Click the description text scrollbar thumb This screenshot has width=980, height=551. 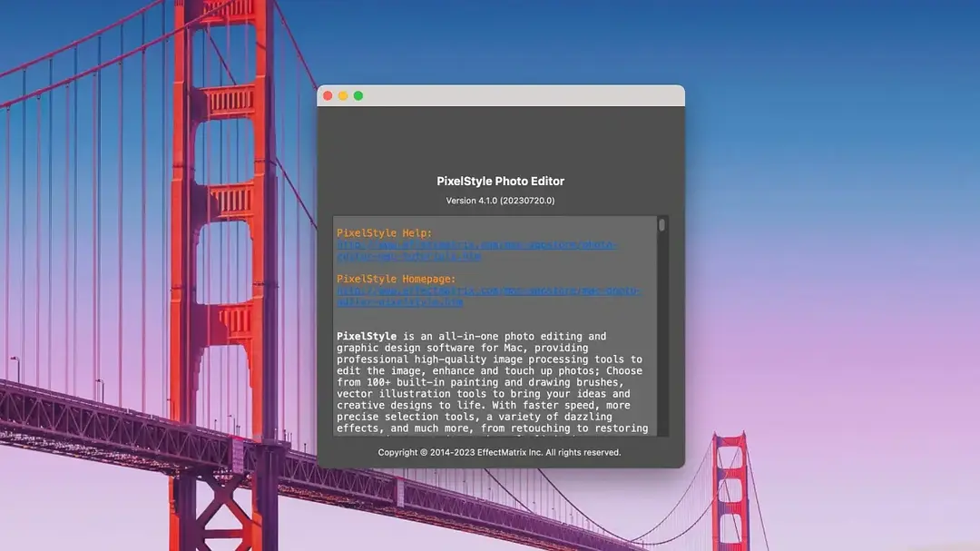point(661,224)
